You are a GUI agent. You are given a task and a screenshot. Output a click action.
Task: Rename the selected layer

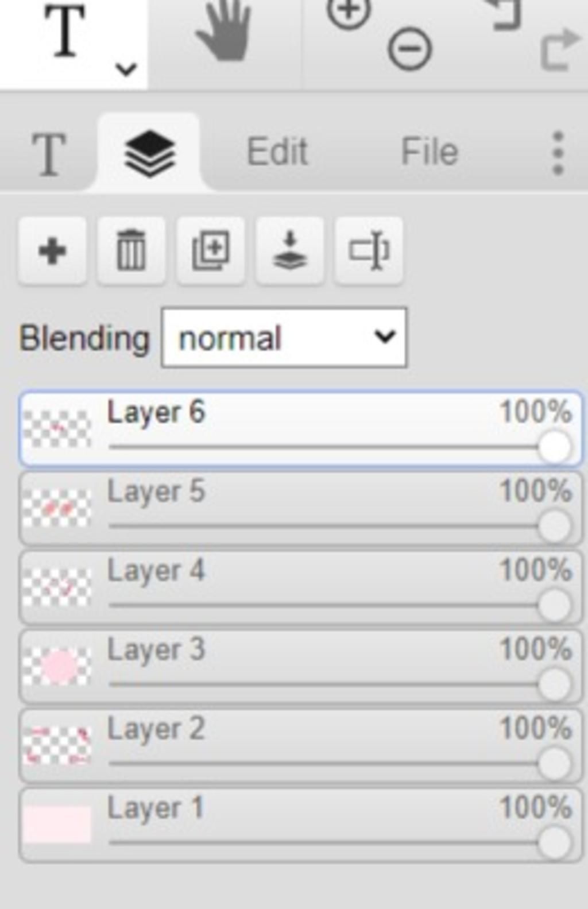[x=369, y=251]
